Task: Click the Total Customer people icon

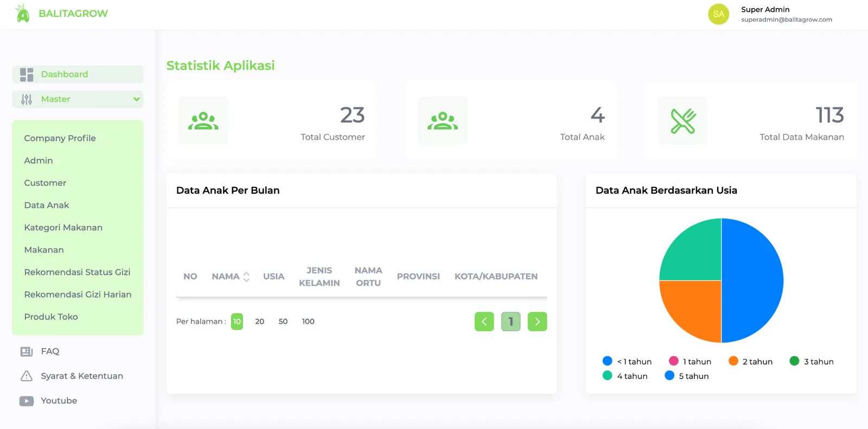Action: coord(203,121)
